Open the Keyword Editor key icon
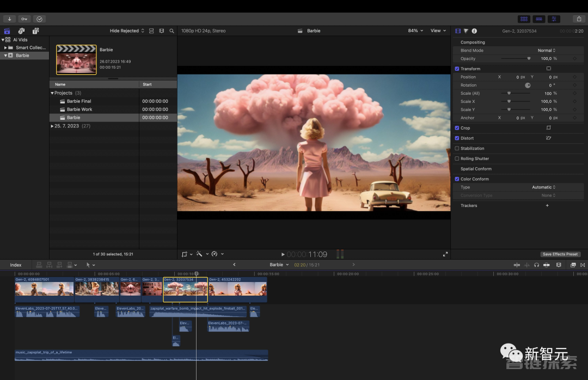 point(24,19)
